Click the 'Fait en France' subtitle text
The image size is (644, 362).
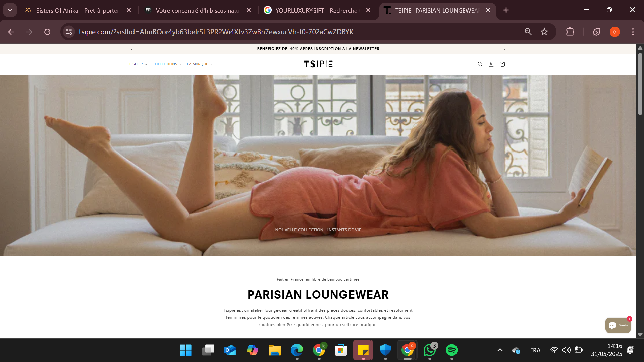click(x=318, y=279)
